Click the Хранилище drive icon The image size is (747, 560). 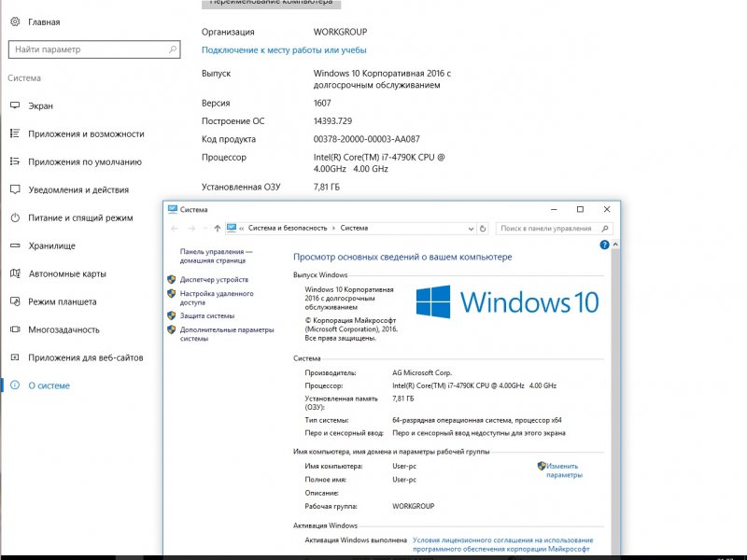(15, 245)
